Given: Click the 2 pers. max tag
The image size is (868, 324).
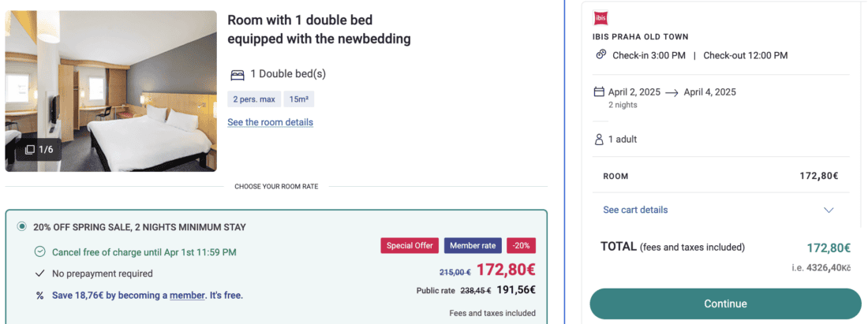Looking at the screenshot, I should [x=253, y=100].
